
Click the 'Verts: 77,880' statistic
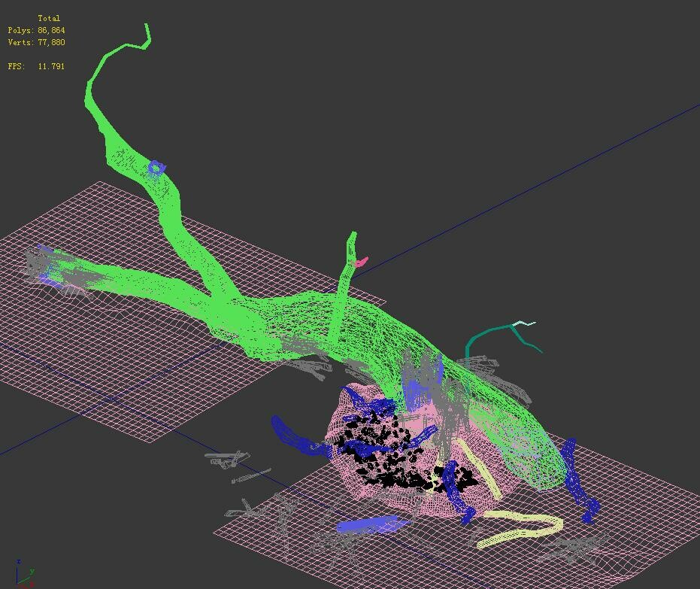37,42
